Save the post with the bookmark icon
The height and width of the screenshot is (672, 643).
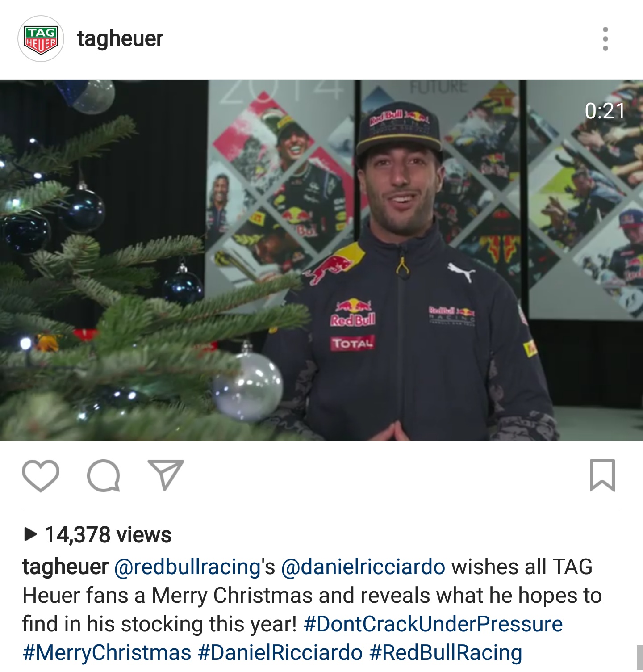pyautogui.click(x=602, y=475)
